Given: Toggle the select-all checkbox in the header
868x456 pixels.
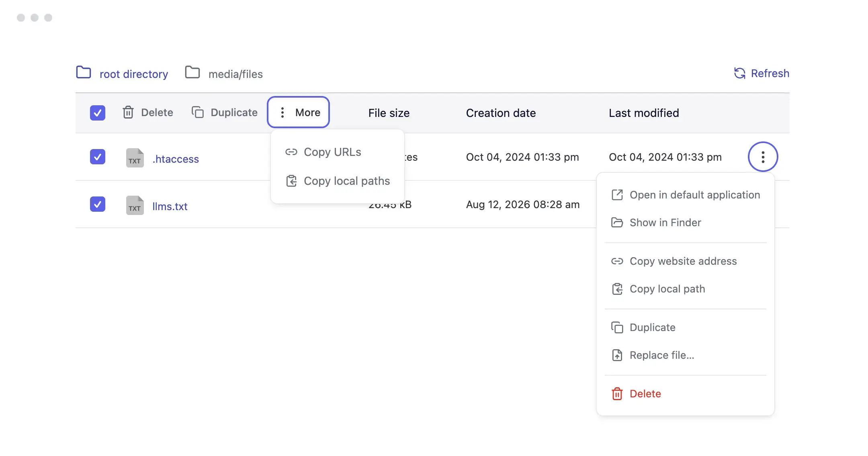Looking at the screenshot, I should (98, 113).
